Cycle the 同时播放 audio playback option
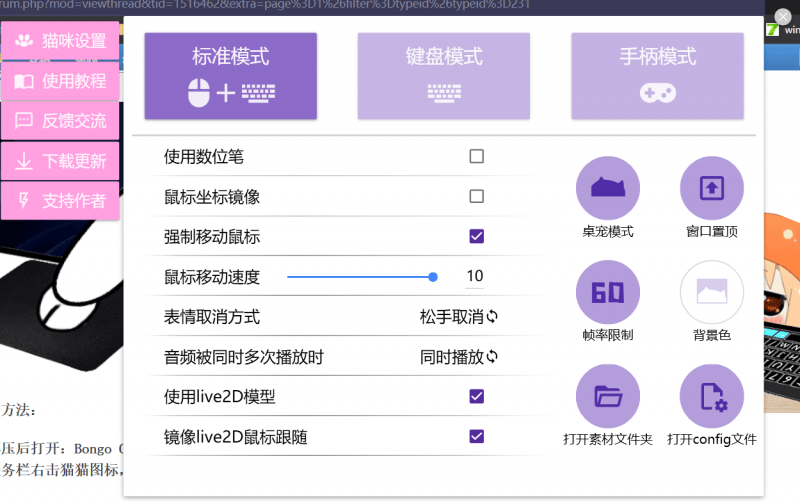Viewport: 800px width, 504px height. pos(460,357)
